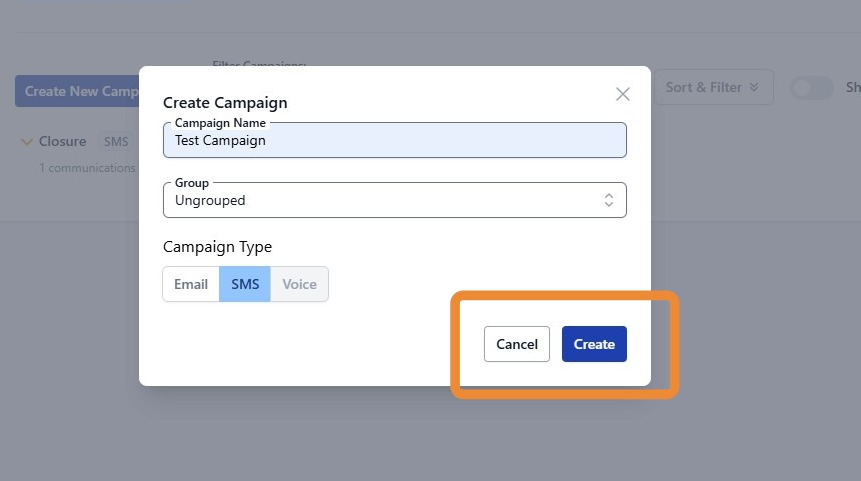Expand the Closure campaign chevron
Image resolution: width=861 pixels, height=481 pixels.
pos(27,142)
